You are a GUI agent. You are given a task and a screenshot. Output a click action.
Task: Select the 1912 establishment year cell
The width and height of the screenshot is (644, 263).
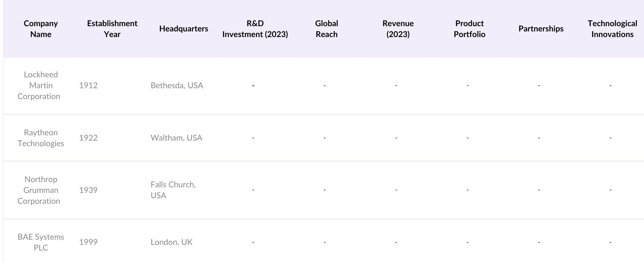[x=88, y=85]
